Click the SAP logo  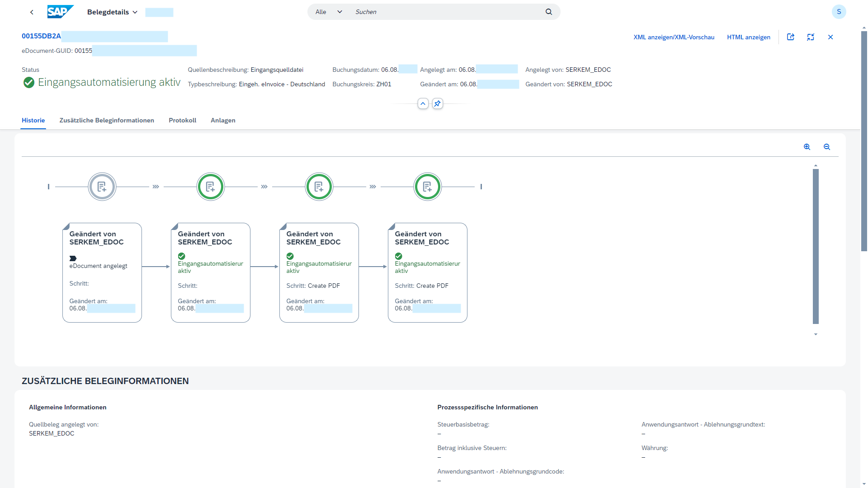[x=60, y=12]
